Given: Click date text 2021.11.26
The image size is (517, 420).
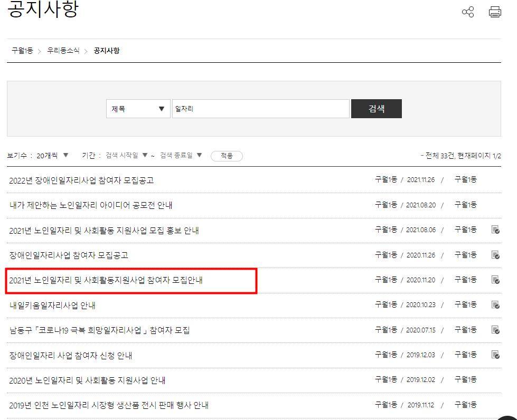Looking at the screenshot, I should pos(421,180).
